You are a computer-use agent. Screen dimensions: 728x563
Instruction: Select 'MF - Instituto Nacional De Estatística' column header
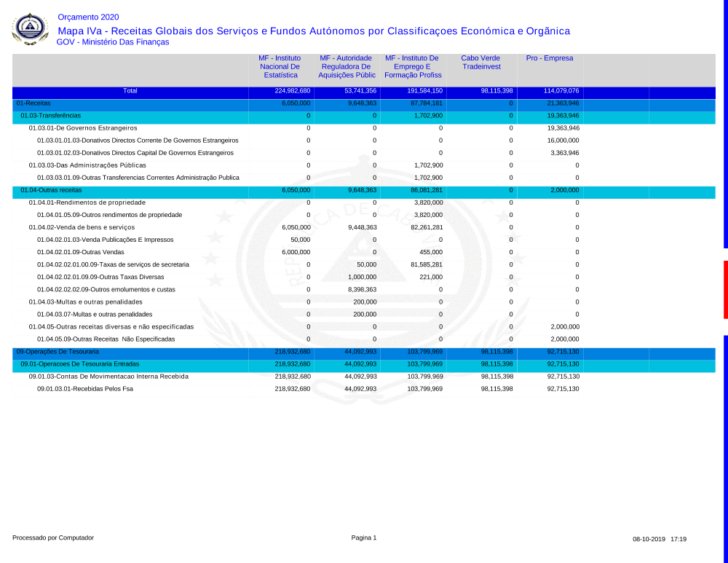[280, 66]
